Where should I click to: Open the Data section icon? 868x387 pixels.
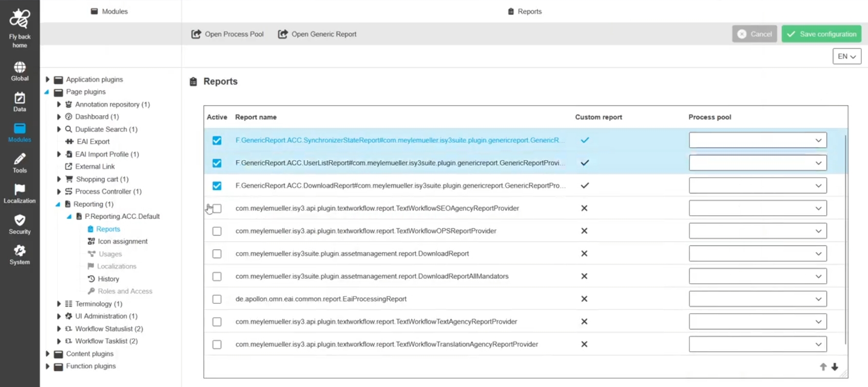click(x=20, y=98)
